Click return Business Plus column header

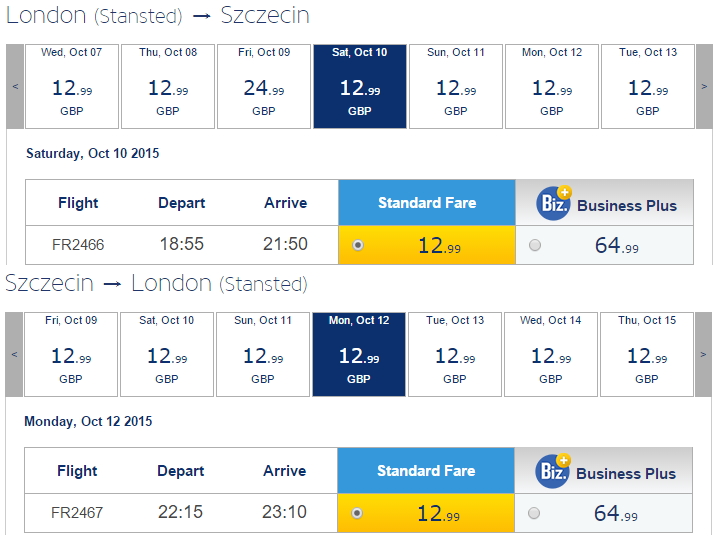pyautogui.click(x=604, y=471)
